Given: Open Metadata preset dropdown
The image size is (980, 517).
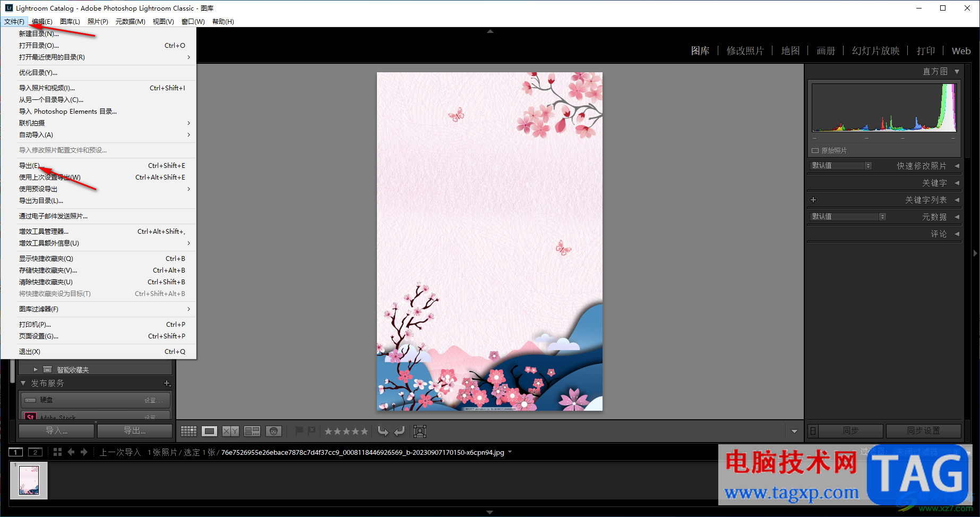Looking at the screenshot, I should (848, 217).
